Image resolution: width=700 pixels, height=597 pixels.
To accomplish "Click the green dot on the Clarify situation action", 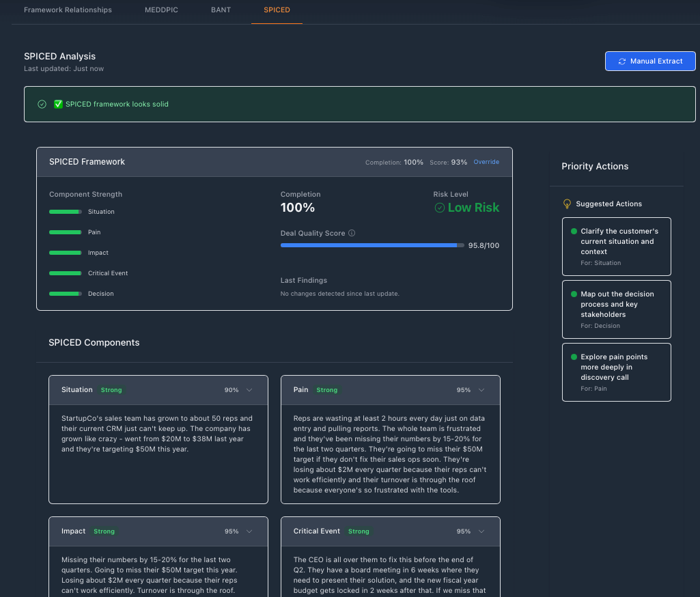I will pos(574,232).
